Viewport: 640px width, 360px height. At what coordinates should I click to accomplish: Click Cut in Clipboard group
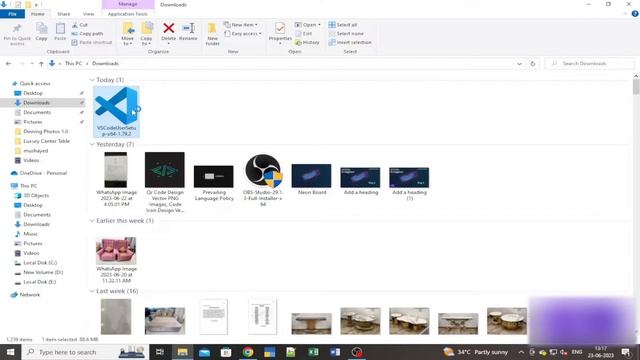(x=80, y=25)
